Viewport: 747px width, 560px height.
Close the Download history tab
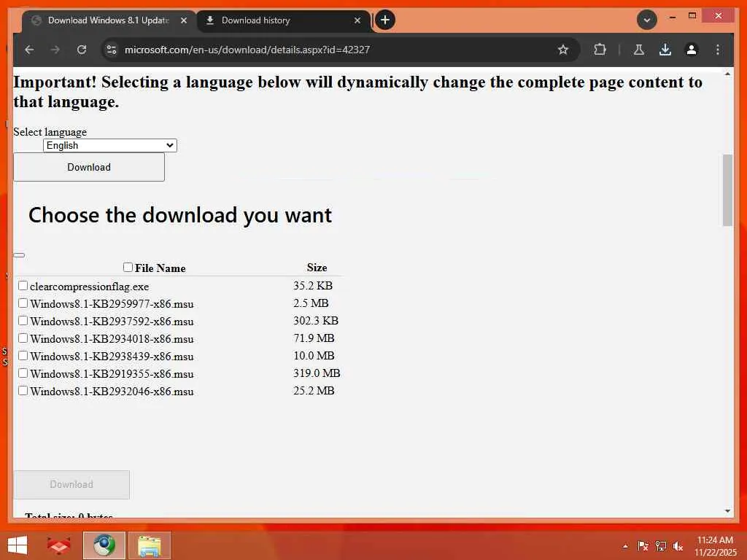[357, 20]
